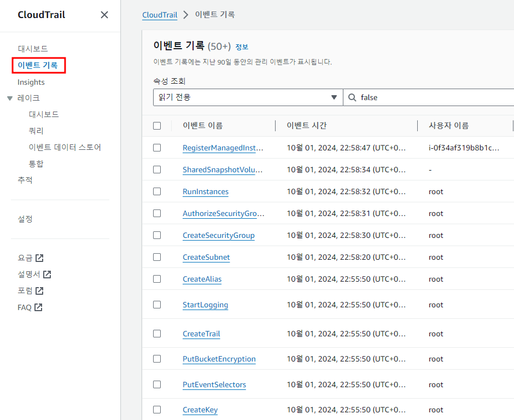
Task: Click the 22:58:30 event time cell
Action: coord(346,235)
